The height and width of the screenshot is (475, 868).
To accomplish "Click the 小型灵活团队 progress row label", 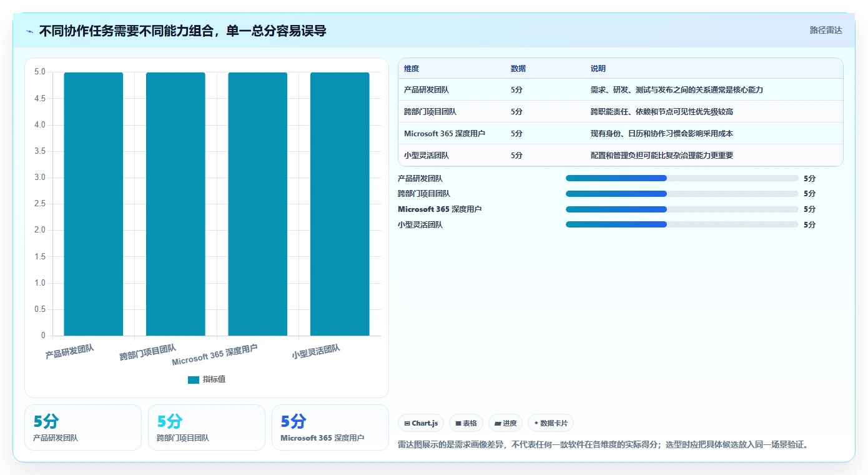I will (x=420, y=225).
